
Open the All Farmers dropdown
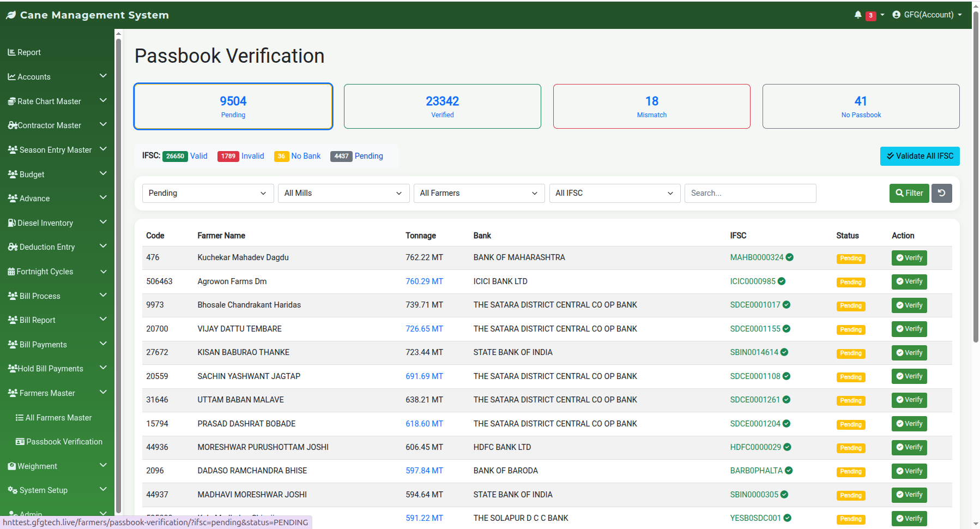[x=480, y=193]
